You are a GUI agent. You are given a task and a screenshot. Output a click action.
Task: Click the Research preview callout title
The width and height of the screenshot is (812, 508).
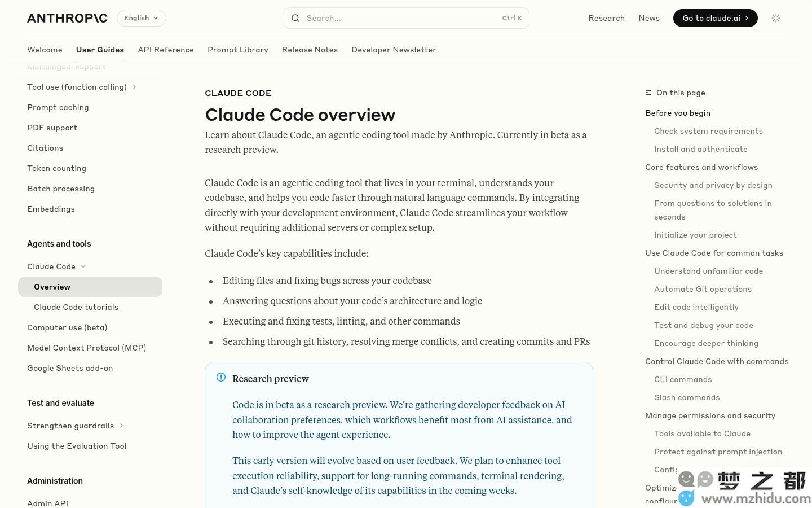tap(271, 379)
